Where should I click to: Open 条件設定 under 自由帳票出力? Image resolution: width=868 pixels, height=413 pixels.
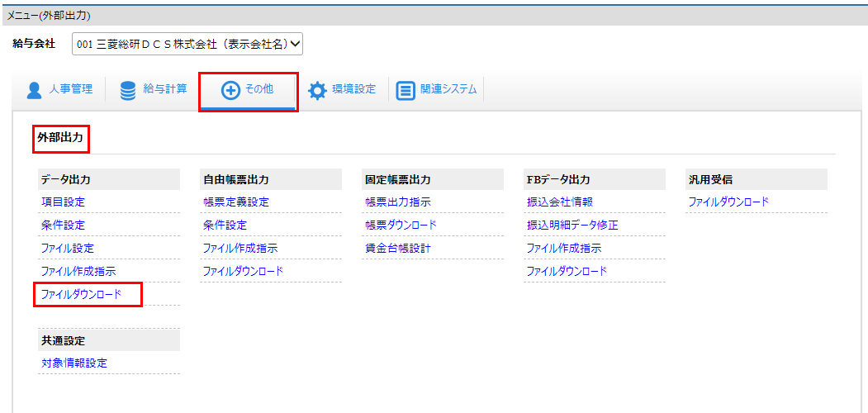coord(225,225)
